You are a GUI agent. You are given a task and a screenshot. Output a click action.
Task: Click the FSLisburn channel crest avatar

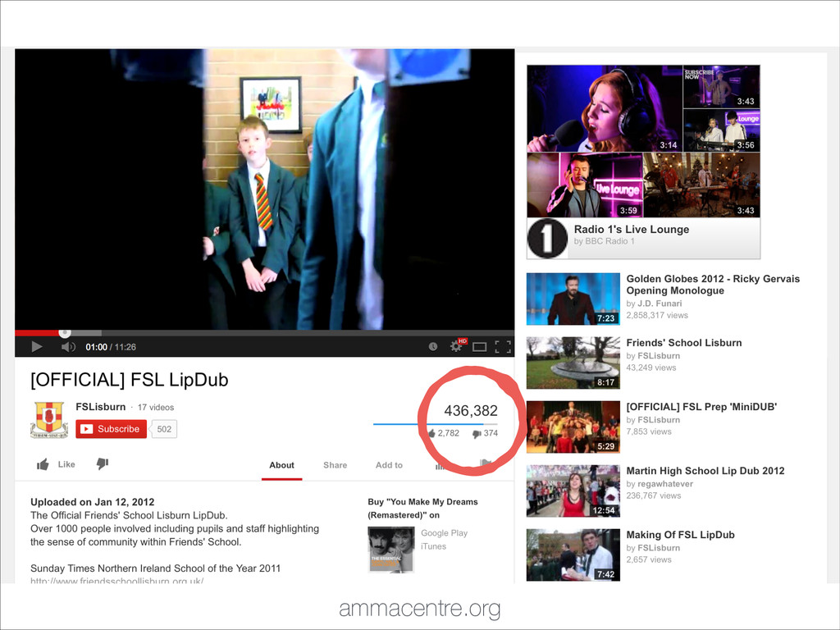coord(48,420)
